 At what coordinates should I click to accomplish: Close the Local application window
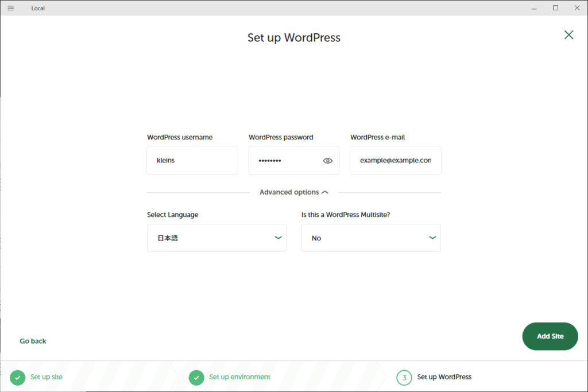tap(576, 8)
